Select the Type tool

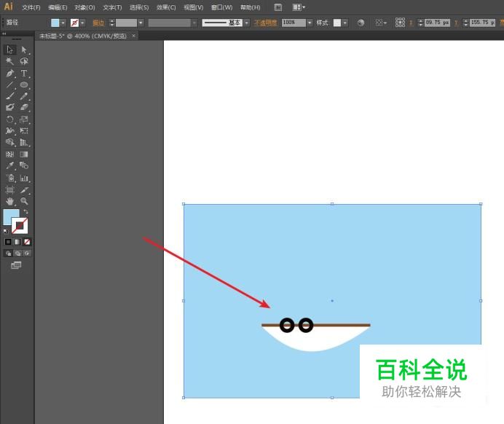click(x=24, y=74)
